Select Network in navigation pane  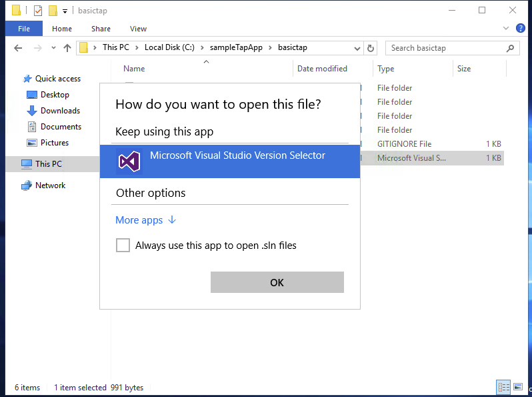(51, 185)
